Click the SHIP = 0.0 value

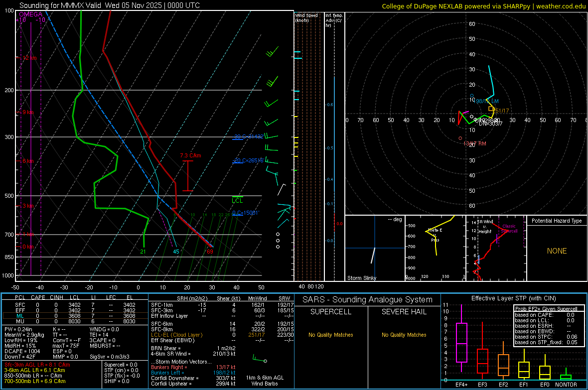[x=117, y=381]
